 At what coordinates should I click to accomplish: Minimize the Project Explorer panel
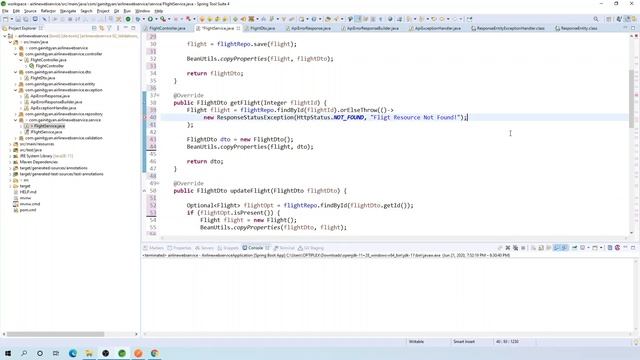[x=126, y=28]
